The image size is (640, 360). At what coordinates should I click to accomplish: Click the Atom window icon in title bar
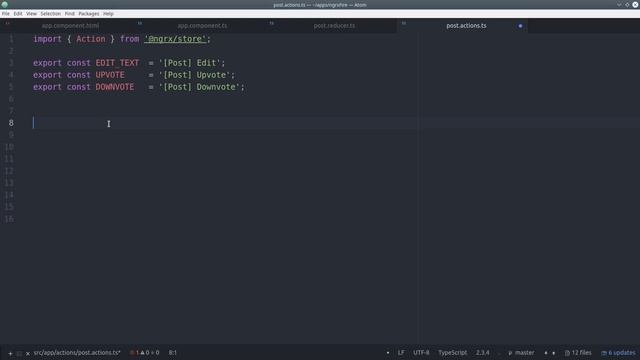(5, 4)
